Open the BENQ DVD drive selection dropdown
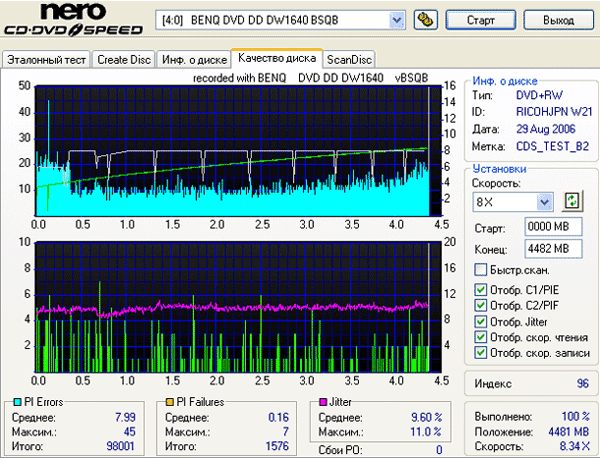 point(397,20)
